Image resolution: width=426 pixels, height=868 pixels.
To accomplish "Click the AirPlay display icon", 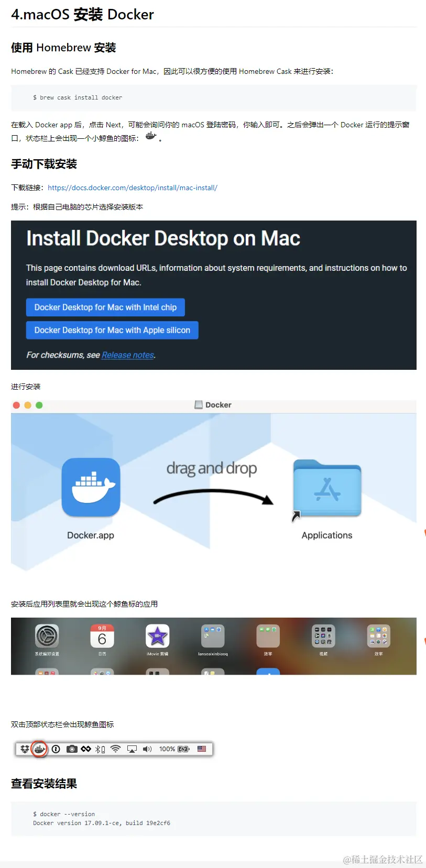I will coord(132,749).
